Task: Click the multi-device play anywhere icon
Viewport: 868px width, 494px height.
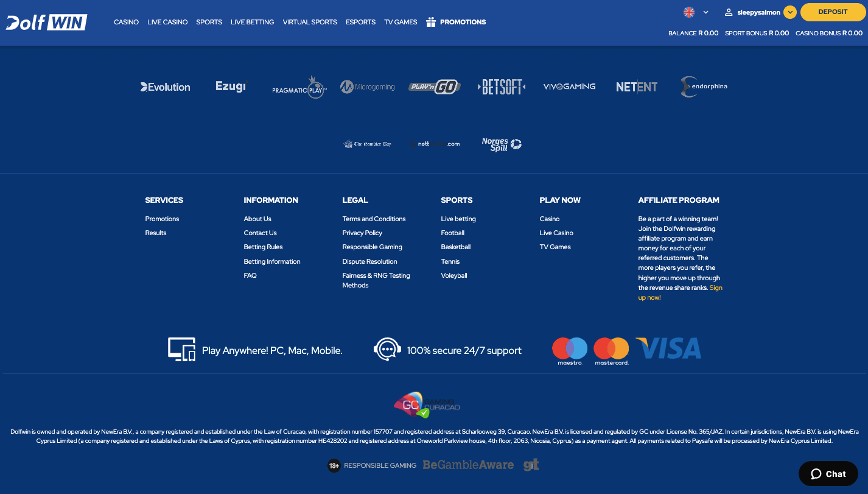Action: tap(181, 350)
